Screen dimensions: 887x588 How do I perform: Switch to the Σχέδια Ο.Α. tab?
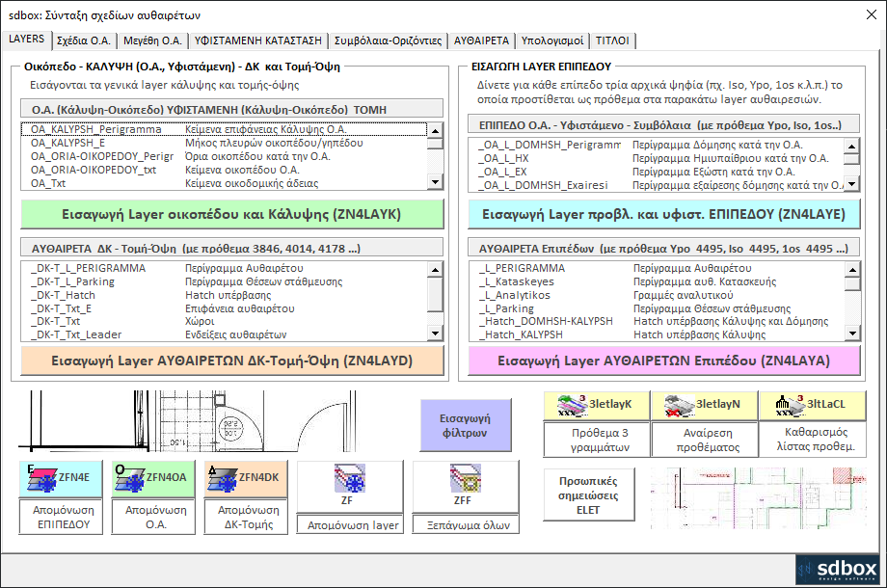coord(84,40)
